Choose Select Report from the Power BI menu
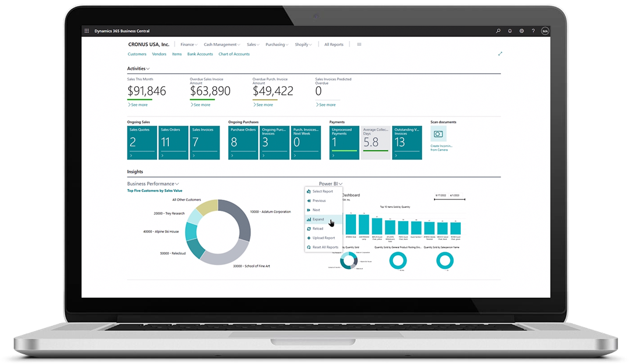The height and width of the screenshot is (364, 629). click(323, 192)
